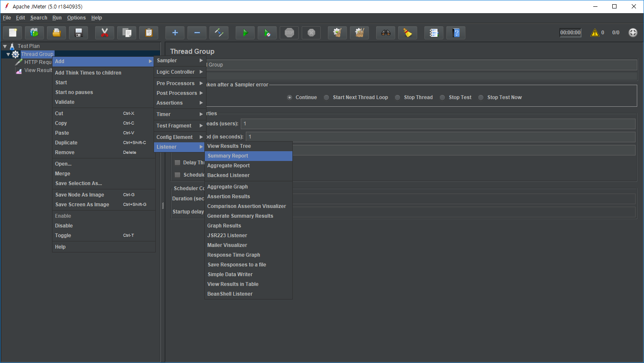Click the Thread Group gear tree icon

[x=16, y=54]
